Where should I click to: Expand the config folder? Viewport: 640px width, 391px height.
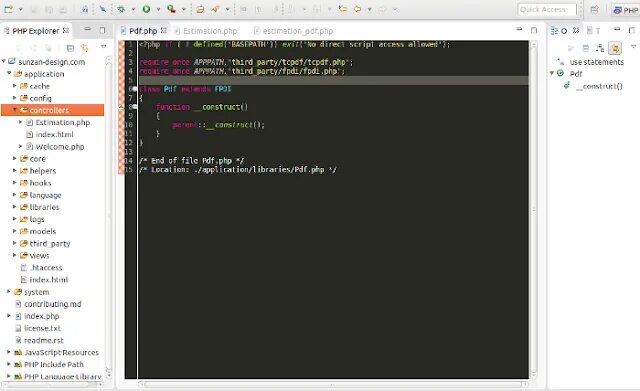pos(15,98)
